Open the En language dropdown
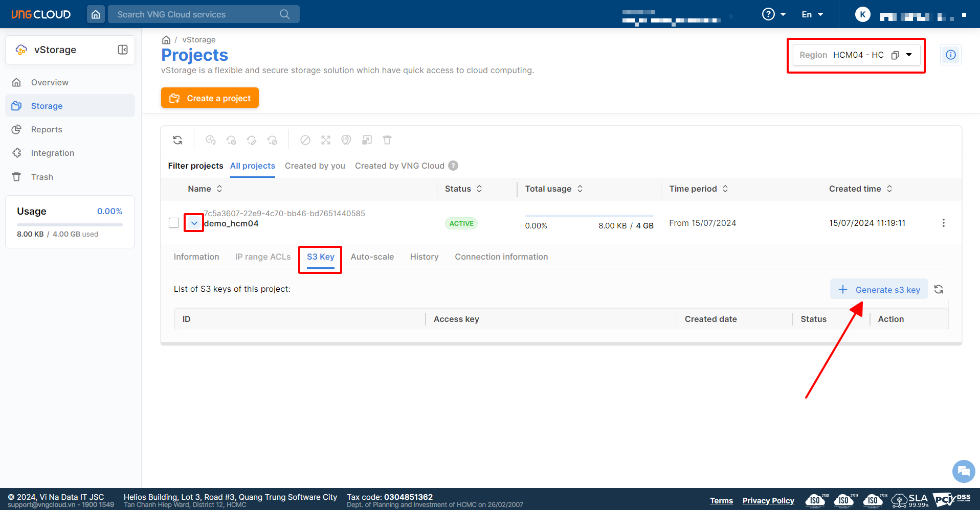Image resolution: width=980 pixels, height=510 pixels. pyautogui.click(x=812, y=14)
